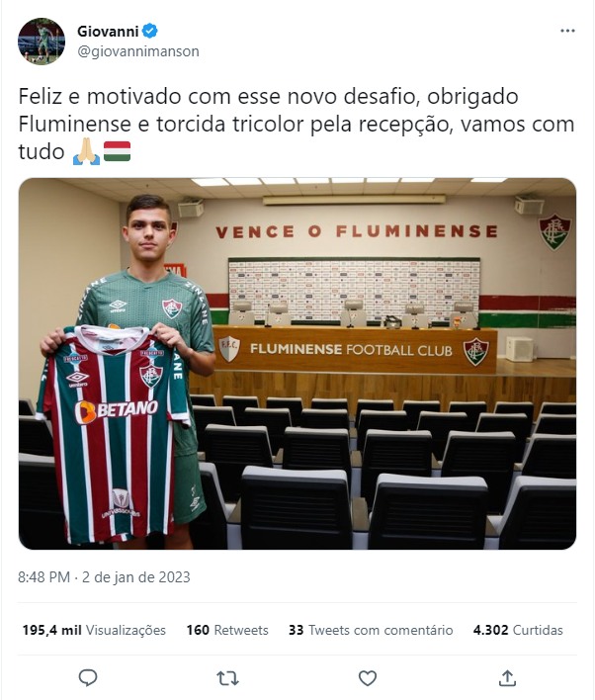Open the Fluminense press room photo

(x=297, y=364)
